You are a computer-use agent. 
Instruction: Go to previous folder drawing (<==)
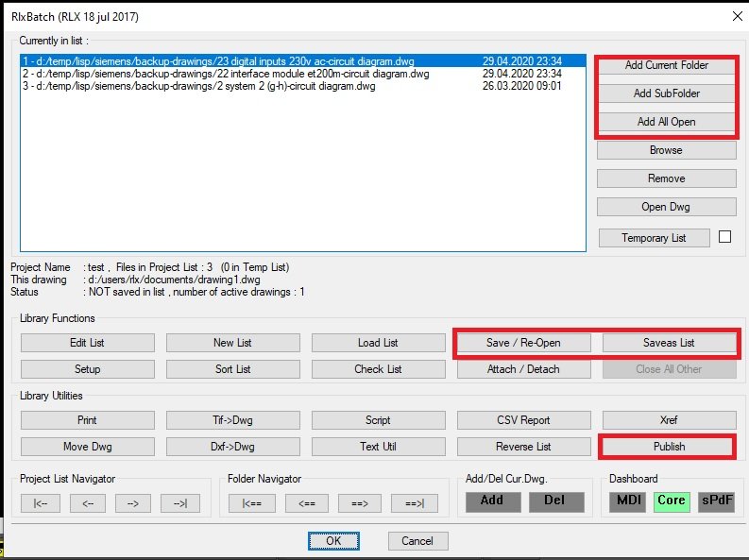[307, 503]
